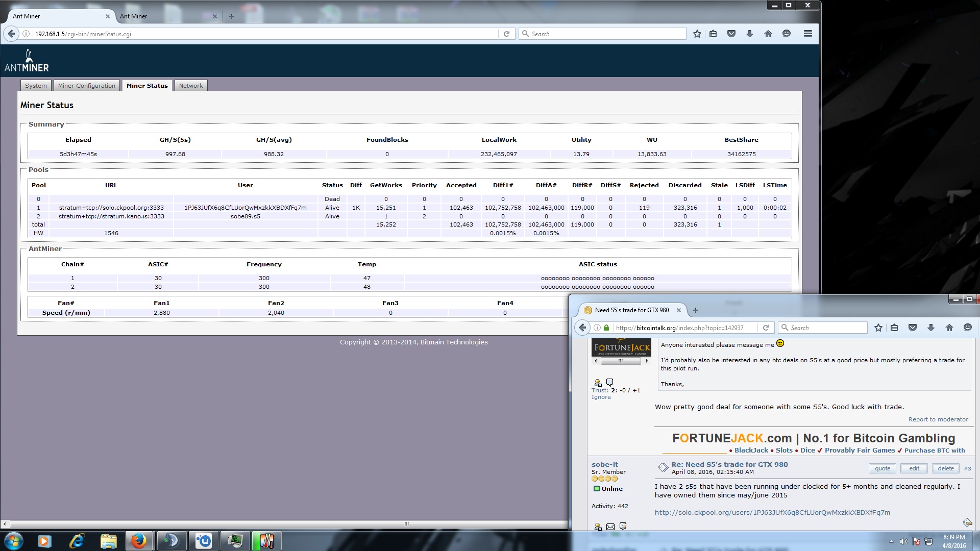Open the post icon beside Re: Need S5's

(x=663, y=467)
